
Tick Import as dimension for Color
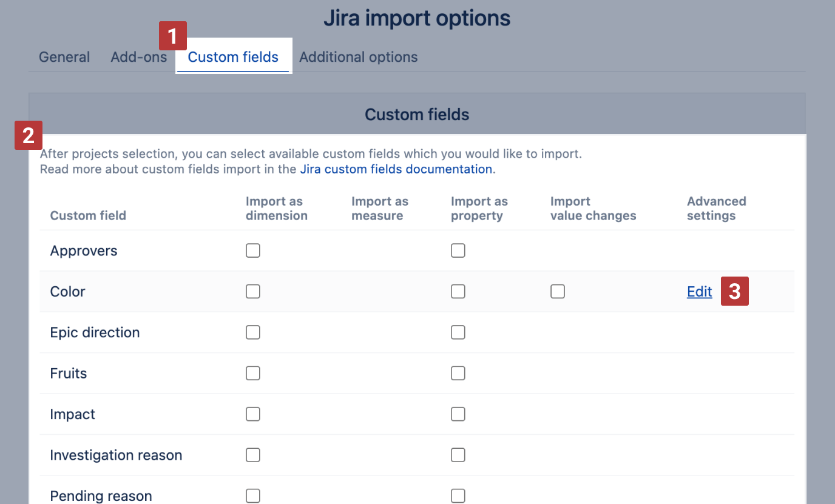click(x=253, y=292)
